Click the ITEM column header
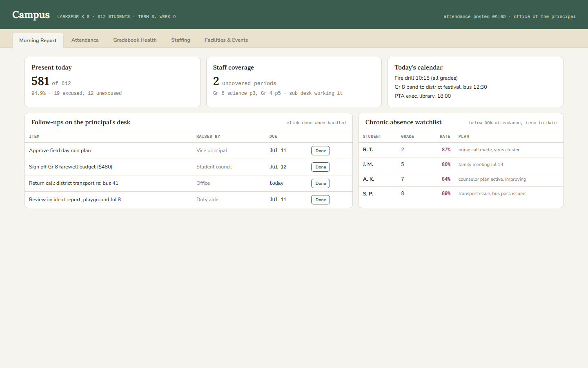 pyautogui.click(x=34, y=137)
